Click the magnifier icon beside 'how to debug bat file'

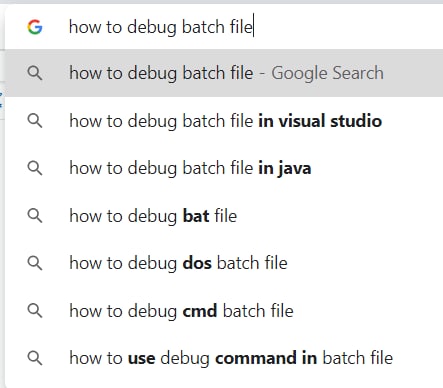click(35, 215)
